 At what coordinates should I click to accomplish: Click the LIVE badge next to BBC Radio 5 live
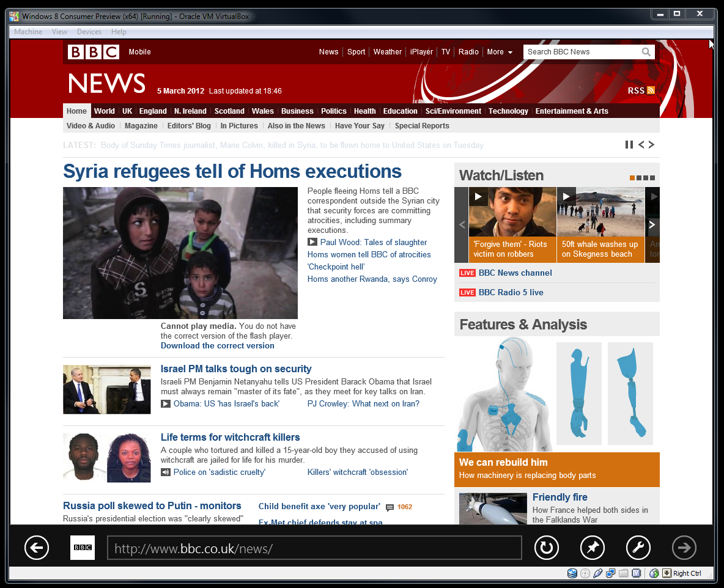[x=467, y=292]
